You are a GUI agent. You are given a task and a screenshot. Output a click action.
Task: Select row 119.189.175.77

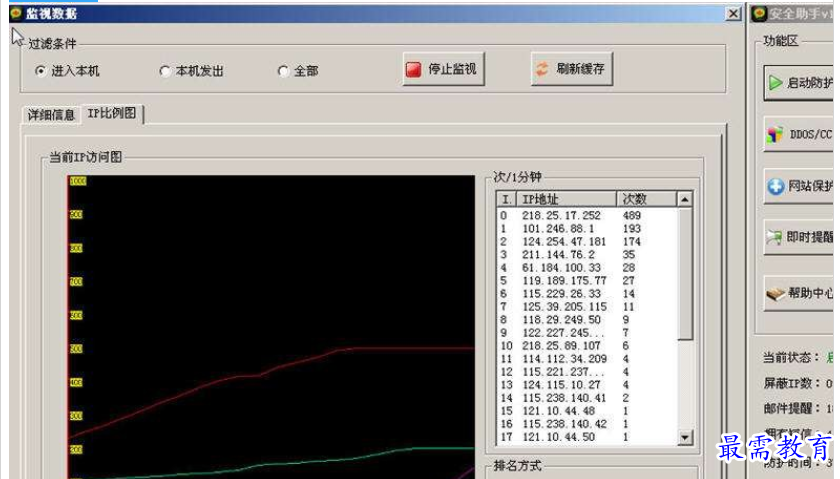587,281
